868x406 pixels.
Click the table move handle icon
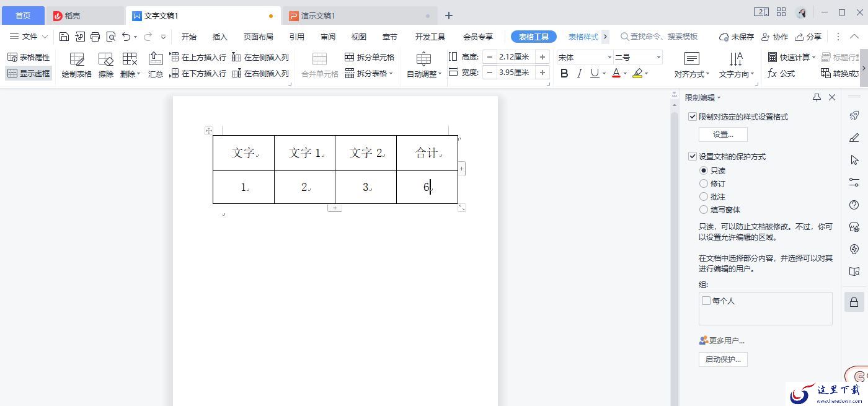209,131
